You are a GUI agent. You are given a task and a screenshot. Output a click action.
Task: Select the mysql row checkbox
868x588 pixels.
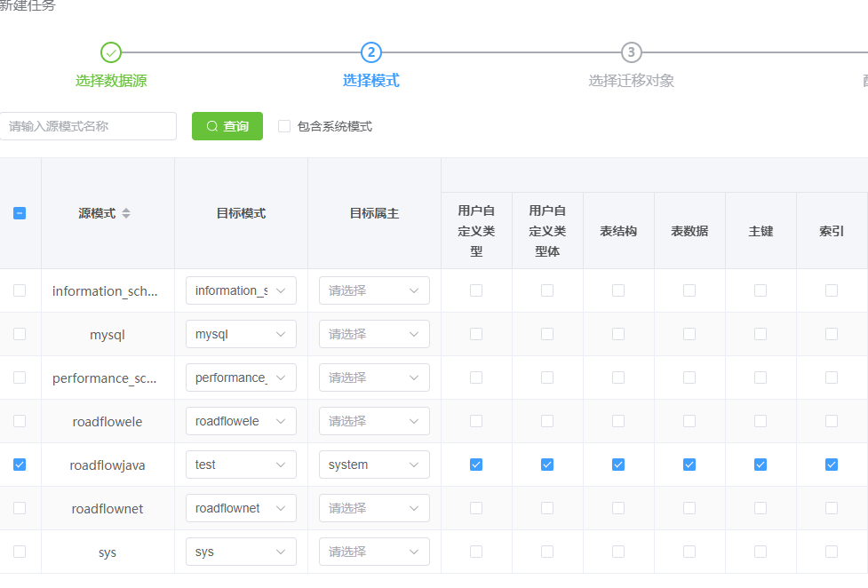pos(20,334)
